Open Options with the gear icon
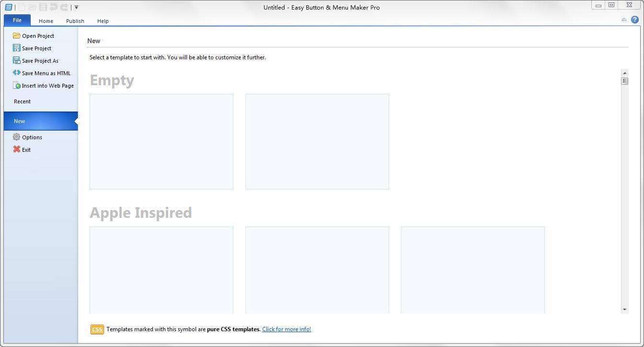Screen dimensions: 644x347 pyautogui.click(x=28, y=137)
